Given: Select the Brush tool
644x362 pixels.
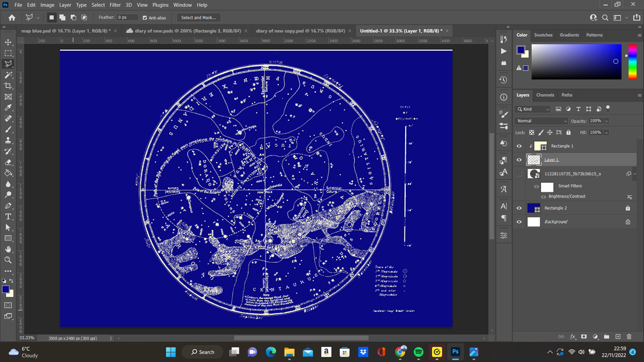Looking at the screenshot, I should (8, 129).
